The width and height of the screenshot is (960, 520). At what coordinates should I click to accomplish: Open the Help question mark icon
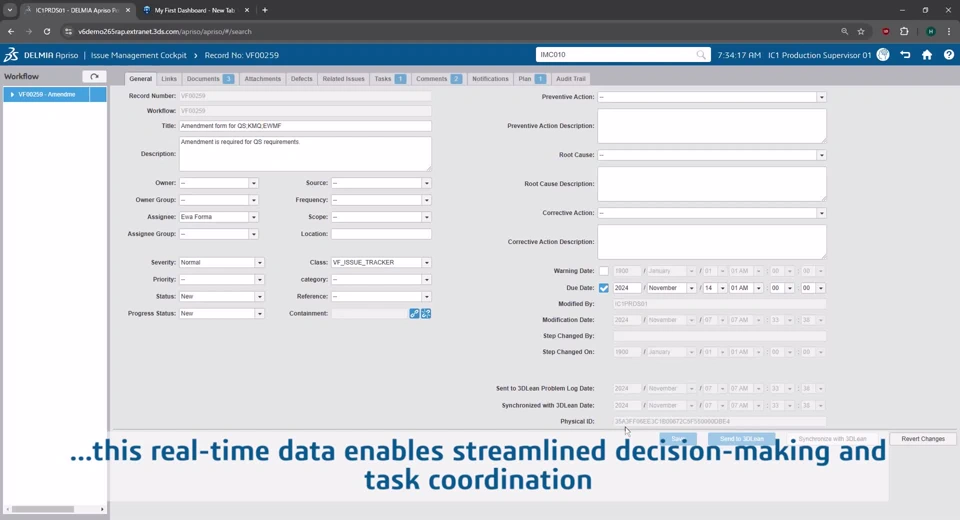click(948, 55)
